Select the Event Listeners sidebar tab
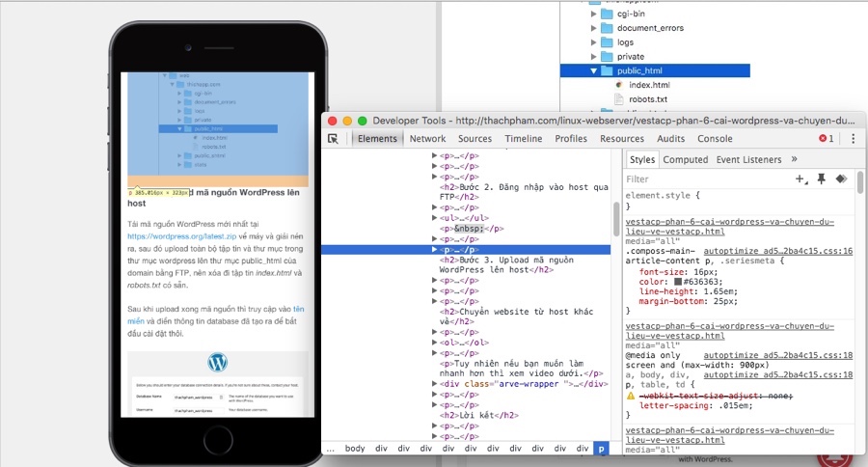868x467 pixels. tap(748, 159)
